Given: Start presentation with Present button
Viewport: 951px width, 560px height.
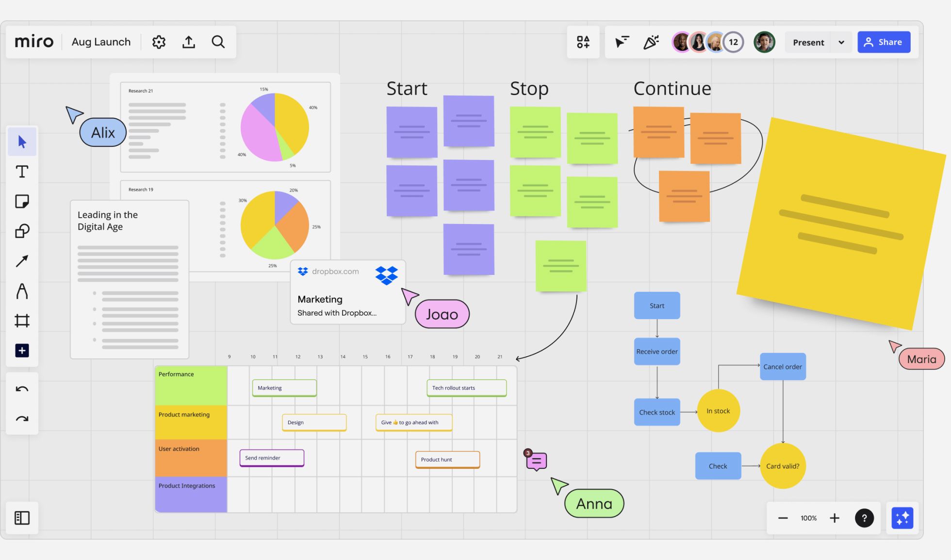Looking at the screenshot, I should point(808,42).
